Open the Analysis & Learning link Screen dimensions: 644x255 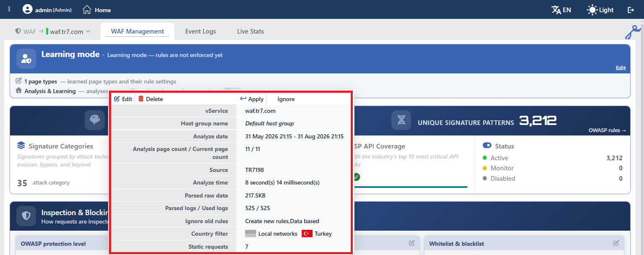tap(50, 91)
